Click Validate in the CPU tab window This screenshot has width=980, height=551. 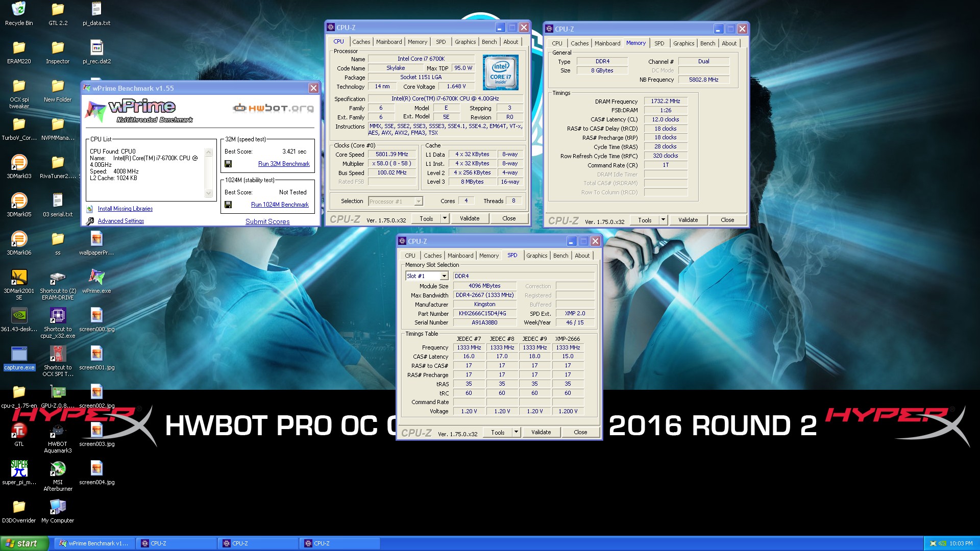(470, 218)
